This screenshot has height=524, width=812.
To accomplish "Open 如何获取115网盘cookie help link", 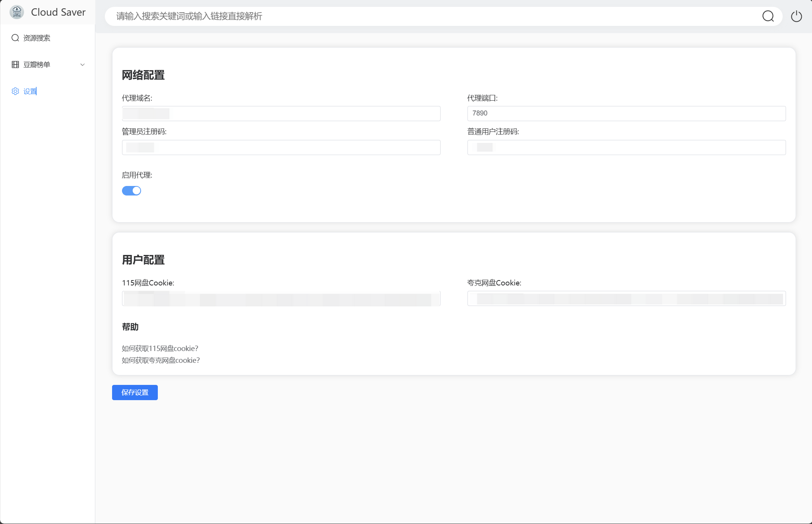I will pyautogui.click(x=160, y=348).
